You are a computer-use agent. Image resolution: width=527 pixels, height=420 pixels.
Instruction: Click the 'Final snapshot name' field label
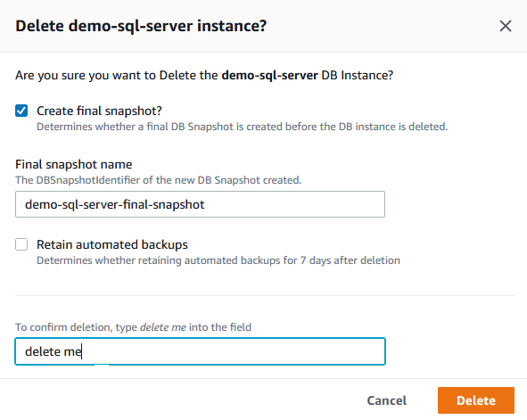(x=74, y=164)
